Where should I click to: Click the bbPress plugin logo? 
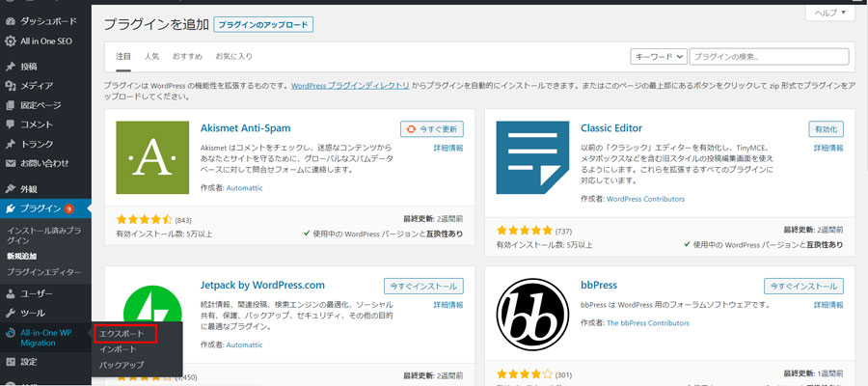coord(532,315)
